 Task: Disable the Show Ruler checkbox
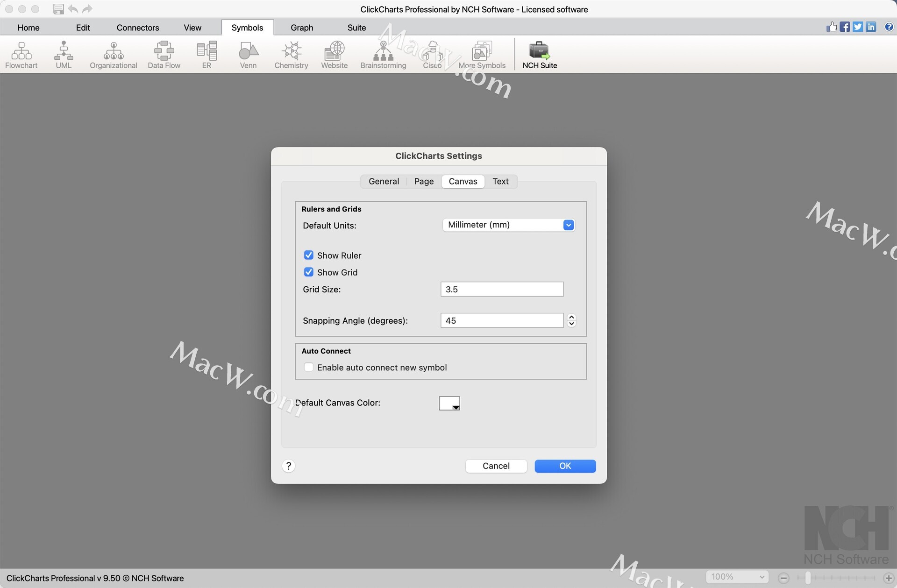click(x=309, y=255)
